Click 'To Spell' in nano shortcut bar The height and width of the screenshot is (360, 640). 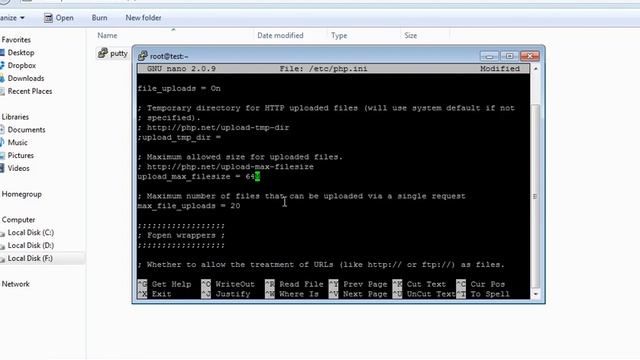[x=490, y=294]
